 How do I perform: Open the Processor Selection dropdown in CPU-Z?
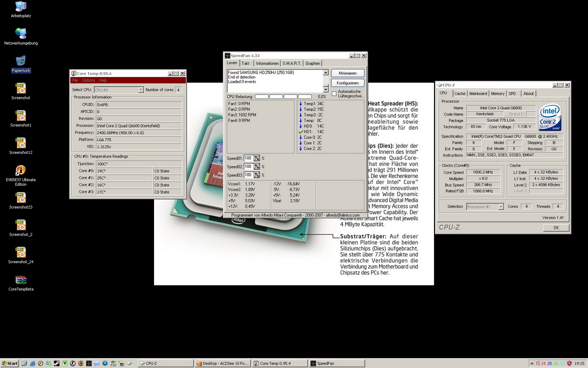tap(485, 206)
